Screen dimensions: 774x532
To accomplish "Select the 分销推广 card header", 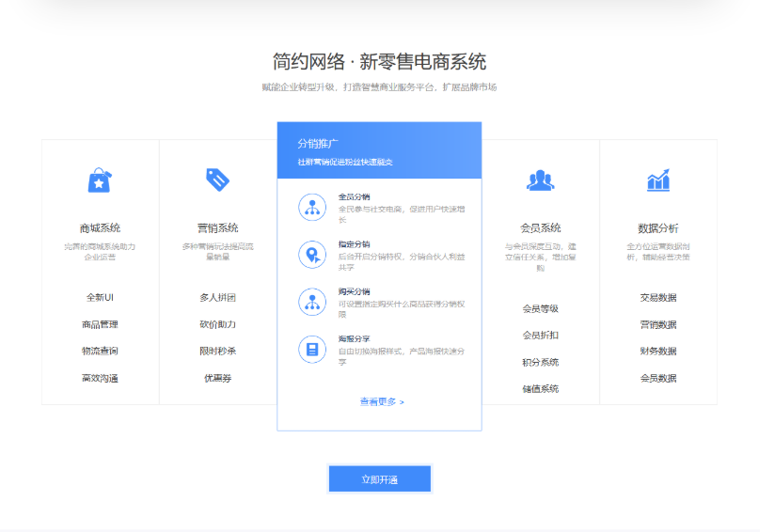I will click(x=379, y=150).
